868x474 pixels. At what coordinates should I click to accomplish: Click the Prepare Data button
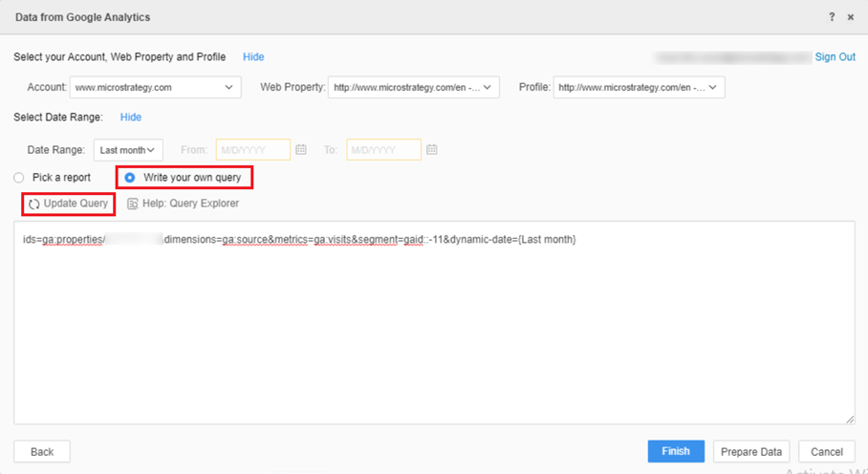[751, 452]
